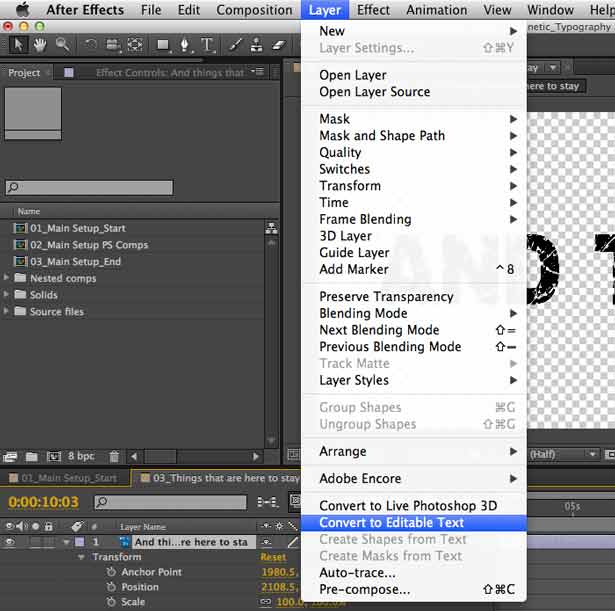Viewport: 615px width, 611px height.
Task: Click the Anchor Point value 1980.5
Action: point(278,572)
